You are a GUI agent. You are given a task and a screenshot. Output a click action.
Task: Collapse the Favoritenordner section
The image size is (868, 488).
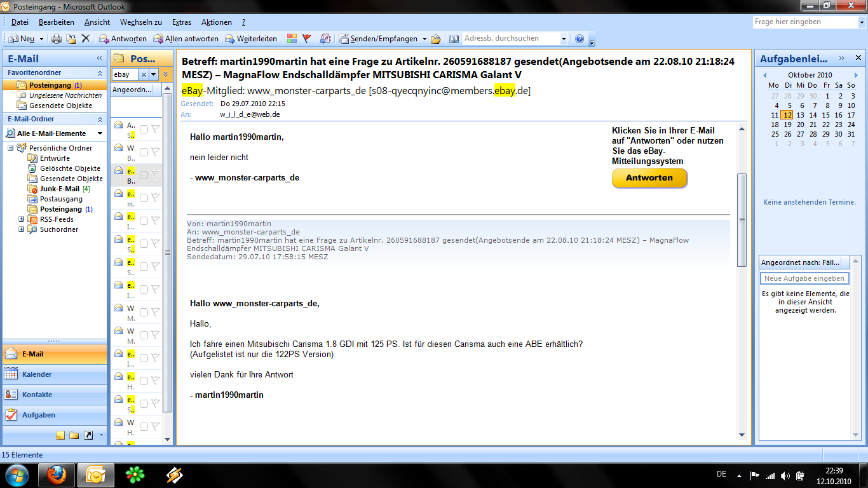99,72
